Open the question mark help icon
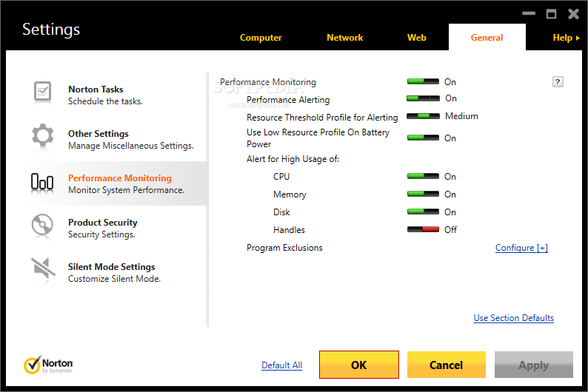This screenshot has height=392, width=588. (558, 82)
